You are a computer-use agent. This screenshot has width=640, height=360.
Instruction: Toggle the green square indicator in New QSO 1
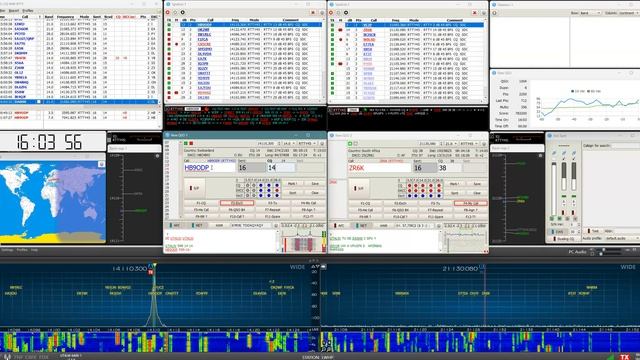186,144
